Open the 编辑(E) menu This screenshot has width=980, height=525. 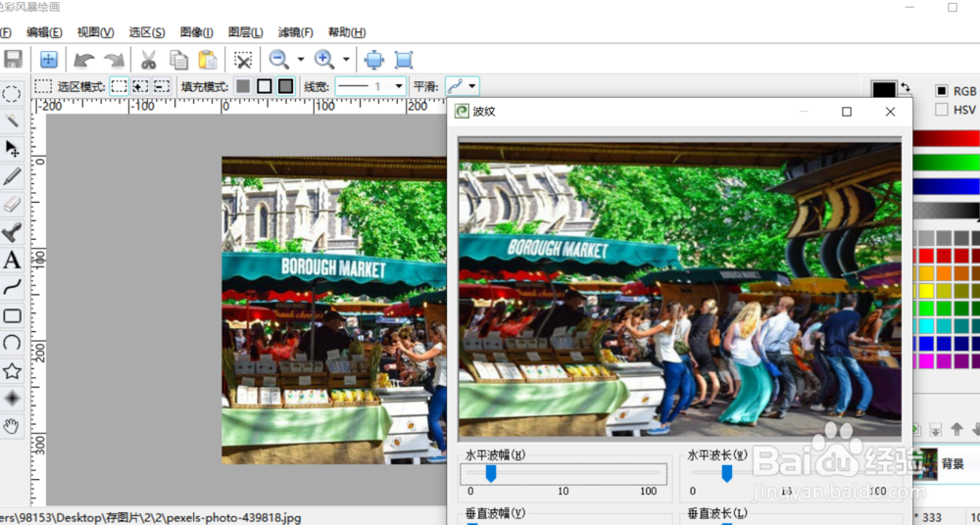point(44,32)
